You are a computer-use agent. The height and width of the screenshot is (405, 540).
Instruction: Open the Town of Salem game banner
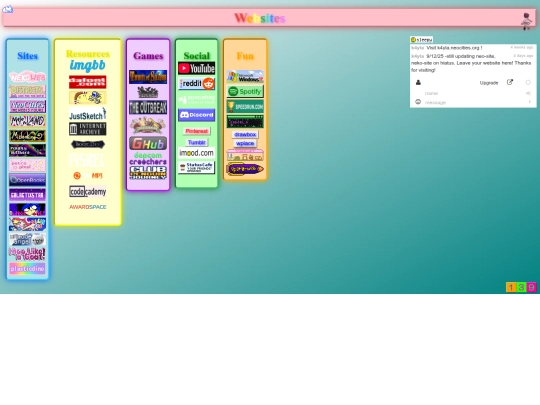(x=148, y=77)
